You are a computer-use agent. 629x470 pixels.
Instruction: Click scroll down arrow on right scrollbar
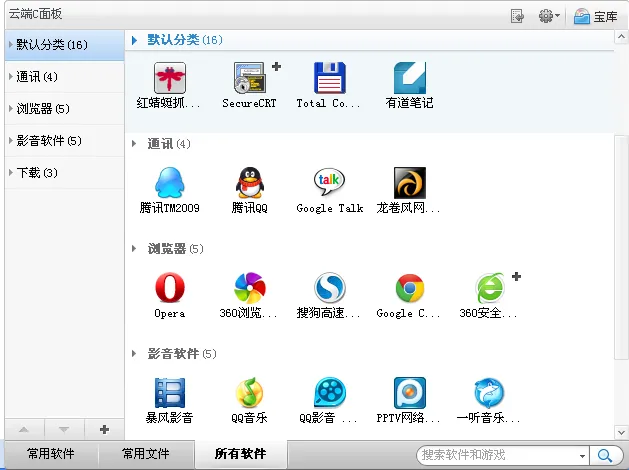[621, 433]
